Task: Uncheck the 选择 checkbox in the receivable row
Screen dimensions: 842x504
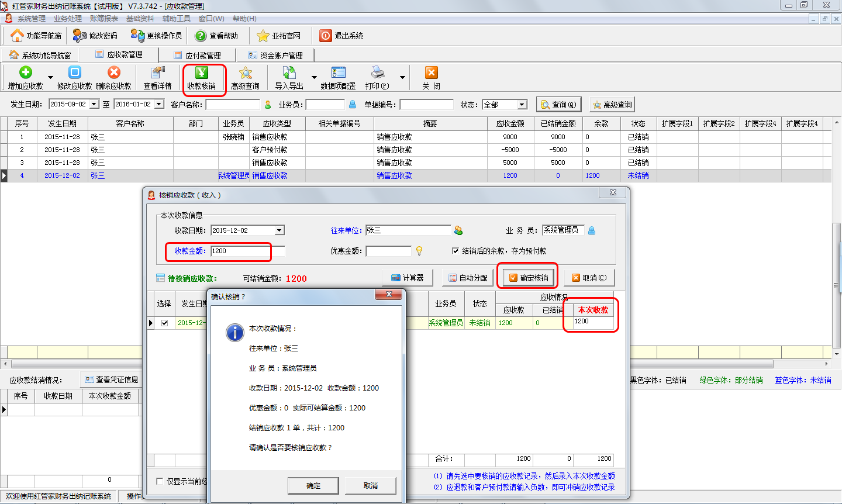Action: [x=164, y=323]
